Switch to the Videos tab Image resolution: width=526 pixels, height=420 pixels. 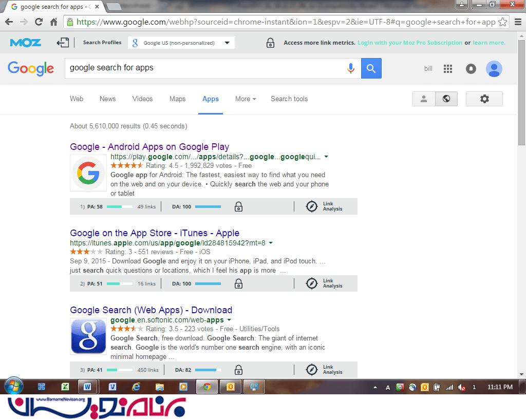(143, 99)
